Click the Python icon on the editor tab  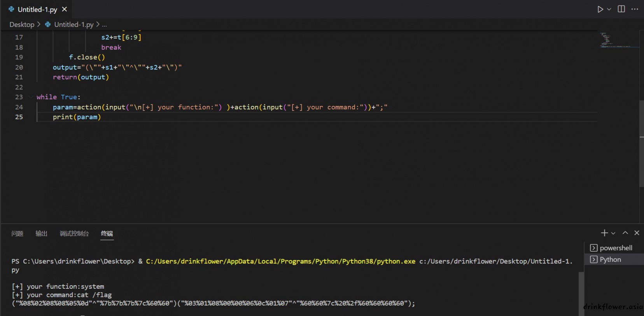click(x=11, y=9)
